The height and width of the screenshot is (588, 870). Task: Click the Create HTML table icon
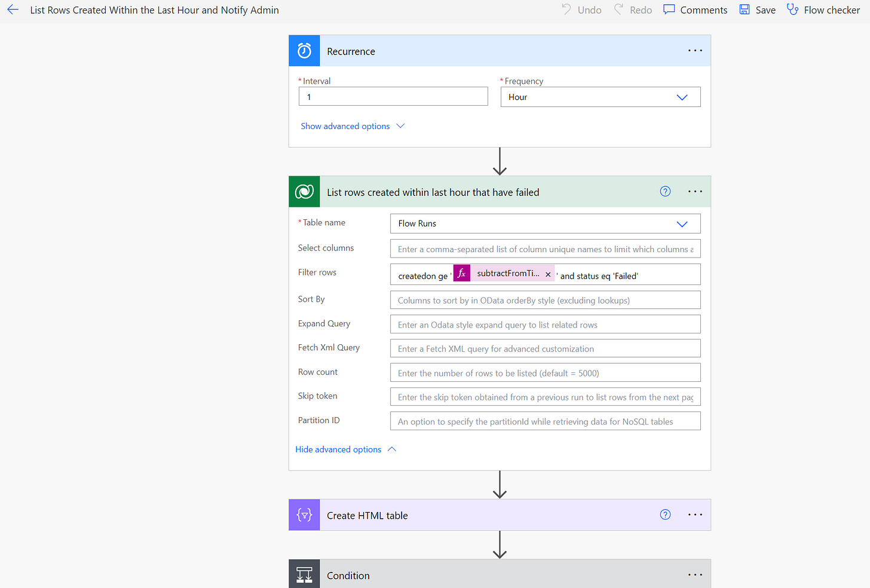click(x=304, y=515)
